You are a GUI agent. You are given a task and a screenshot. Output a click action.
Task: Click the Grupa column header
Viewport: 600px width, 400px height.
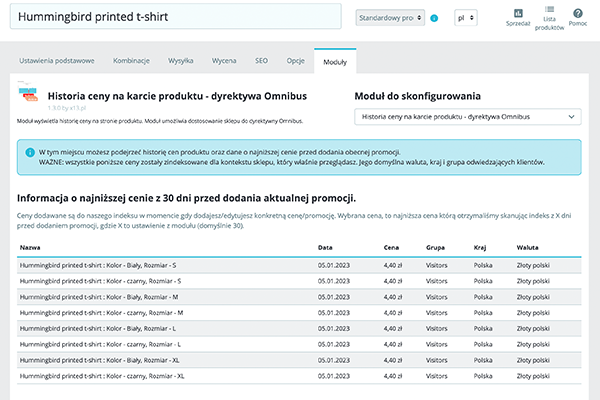pyautogui.click(x=435, y=248)
